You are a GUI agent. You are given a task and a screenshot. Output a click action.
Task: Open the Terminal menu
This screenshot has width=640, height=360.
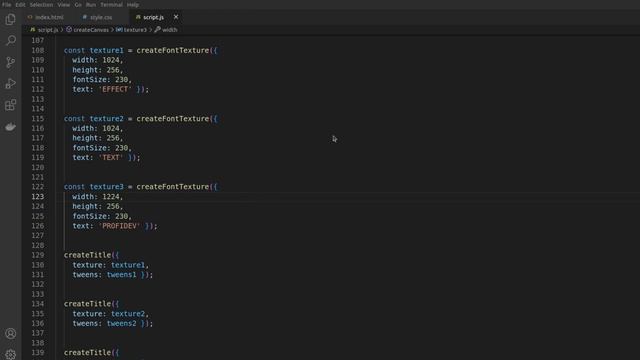[x=111, y=4]
